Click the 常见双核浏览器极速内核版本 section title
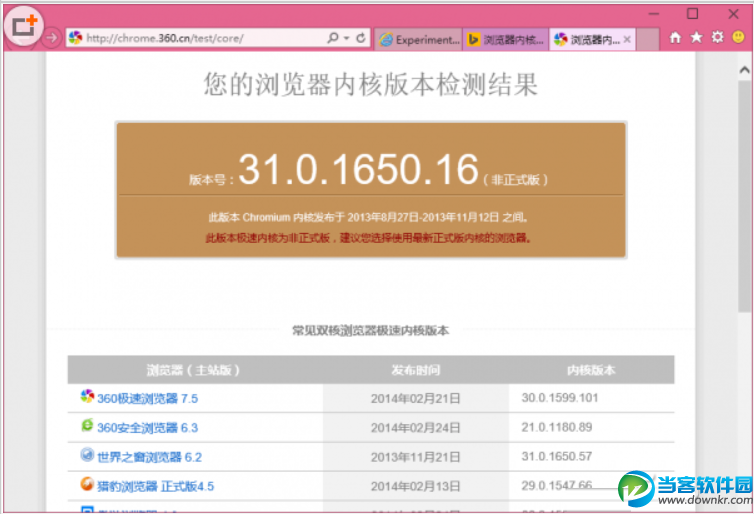Screen dimensions: 754x514 (x=370, y=331)
